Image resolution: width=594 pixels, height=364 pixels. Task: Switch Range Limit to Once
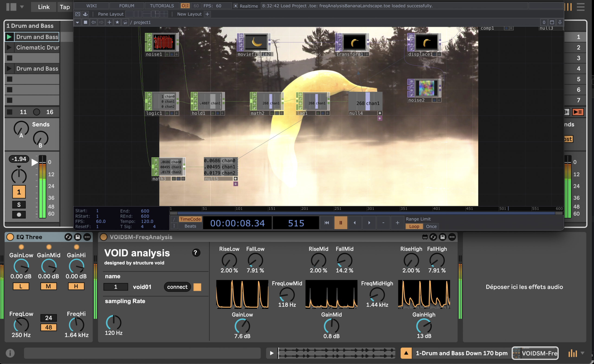pos(431,226)
